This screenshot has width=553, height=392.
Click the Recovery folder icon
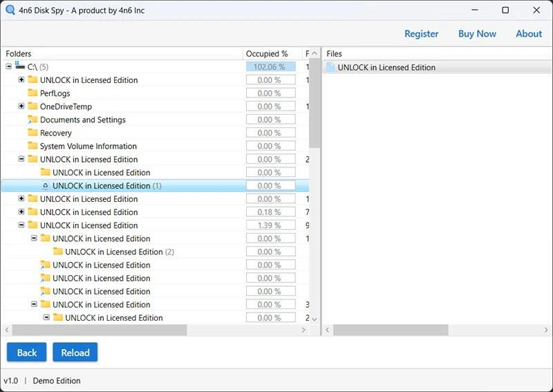(x=32, y=132)
